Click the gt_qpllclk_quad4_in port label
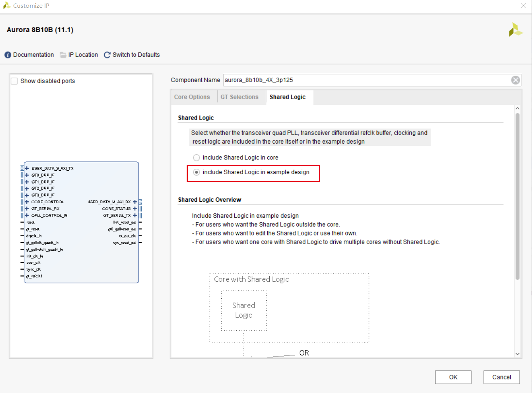Viewport: 532px width, 393px height. click(x=42, y=243)
